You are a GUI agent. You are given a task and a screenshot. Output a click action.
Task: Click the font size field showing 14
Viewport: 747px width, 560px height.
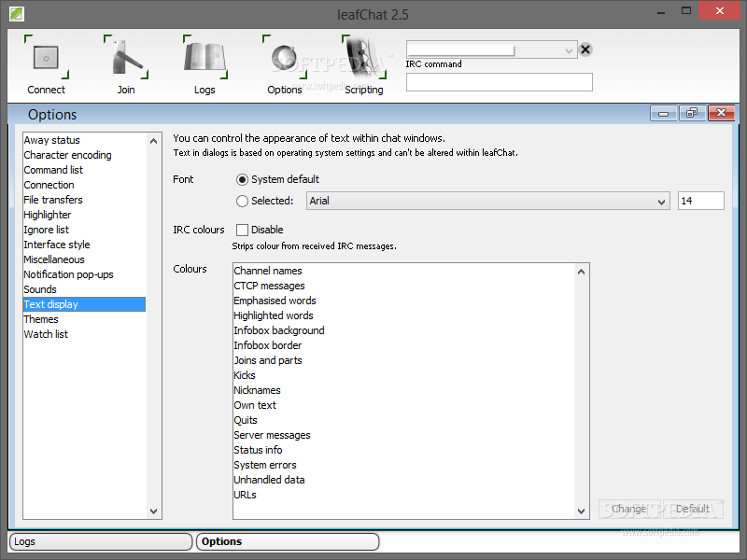[x=701, y=201]
